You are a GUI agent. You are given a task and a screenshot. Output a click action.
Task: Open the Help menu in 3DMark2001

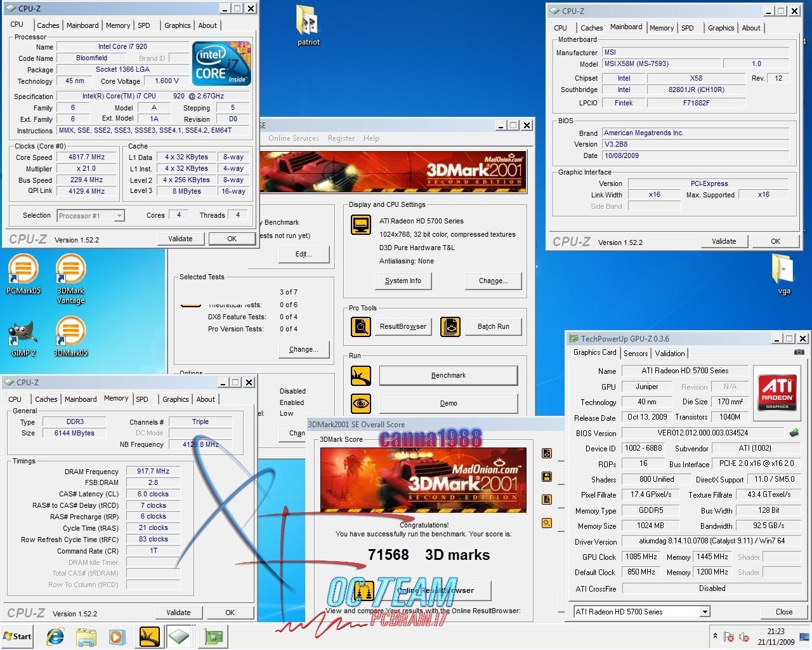pos(371,138)
